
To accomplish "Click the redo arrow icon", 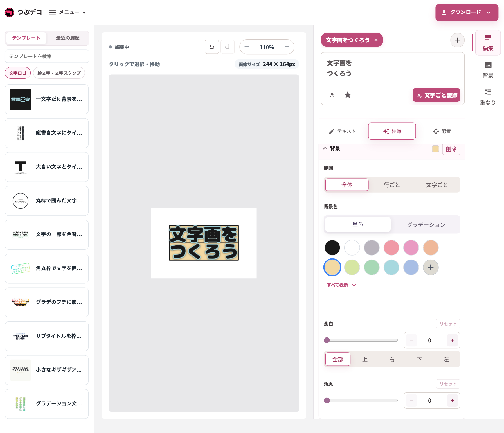I will click(228, 47).
